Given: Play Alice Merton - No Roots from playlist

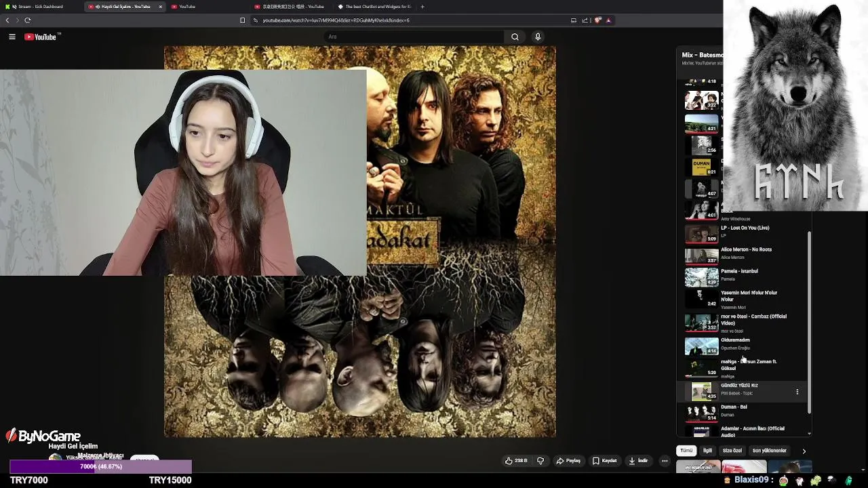Looking at the screenshot, I should 746,249.
